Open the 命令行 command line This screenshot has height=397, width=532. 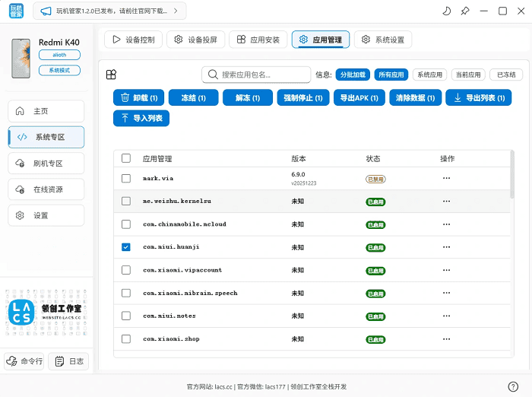24,361
